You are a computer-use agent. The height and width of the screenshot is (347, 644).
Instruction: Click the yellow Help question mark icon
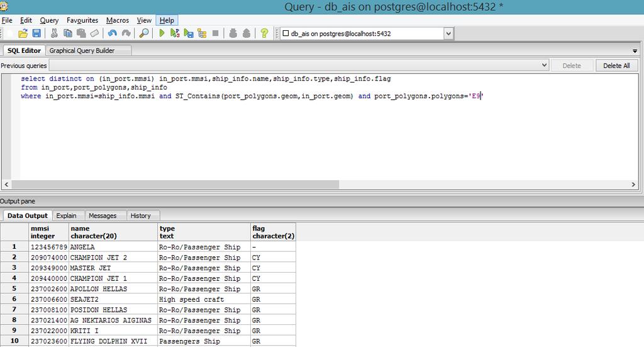pos(264,33)
